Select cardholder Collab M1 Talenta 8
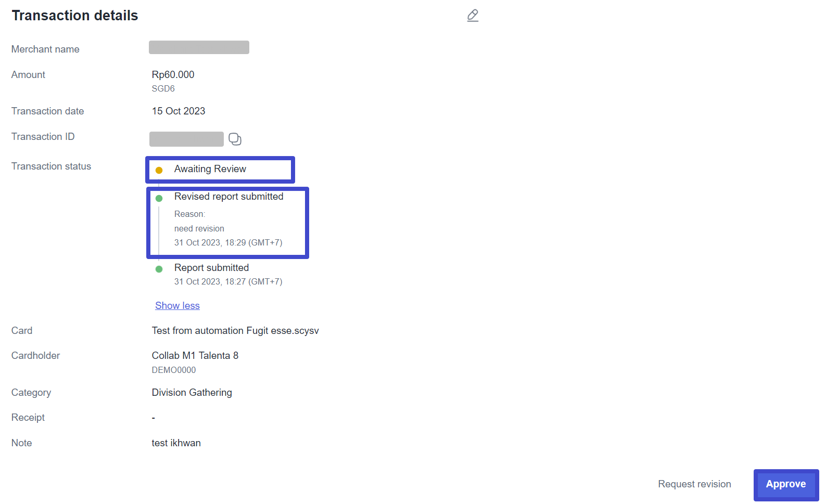This screenshot has width=826, height=504. [x=195, y=356]
